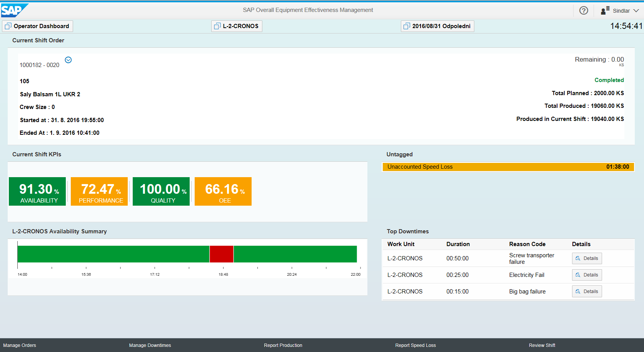Viewport: 644px width, 352px height.
Task: Select the Unaccounted Speed Loss bar
Action: (x=508, y=167)
